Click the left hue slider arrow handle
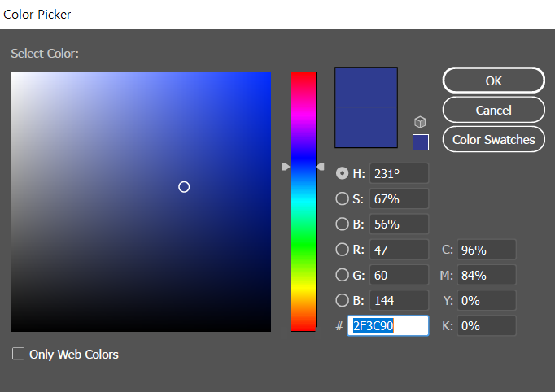The width and height of the screenshot is (555, 392). pos(286,167)
